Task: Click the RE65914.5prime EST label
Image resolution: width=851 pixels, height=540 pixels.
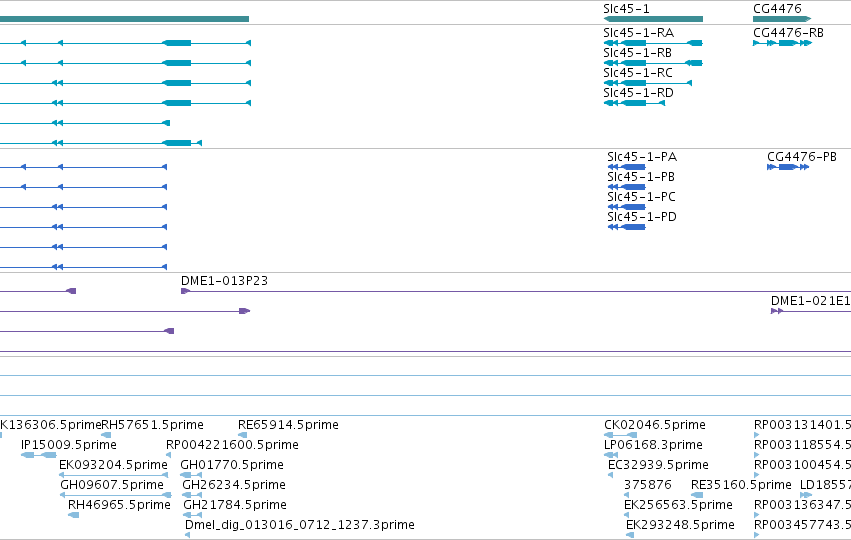Action: pyautogui.click(x=288, y=424)
